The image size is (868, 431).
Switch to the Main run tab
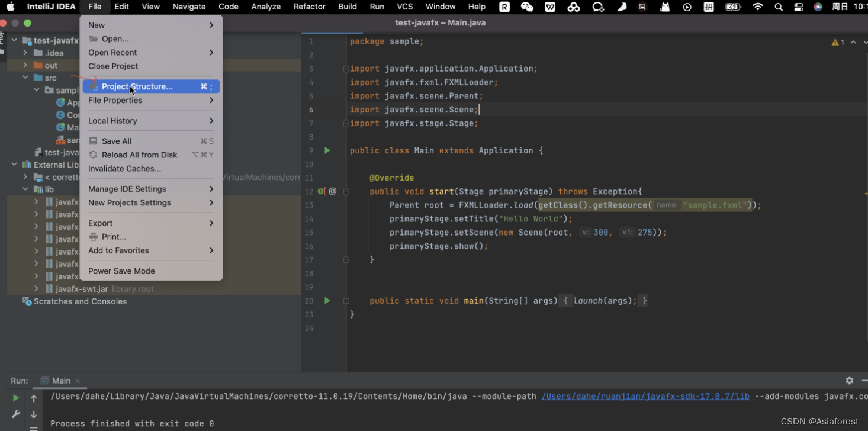61,381
